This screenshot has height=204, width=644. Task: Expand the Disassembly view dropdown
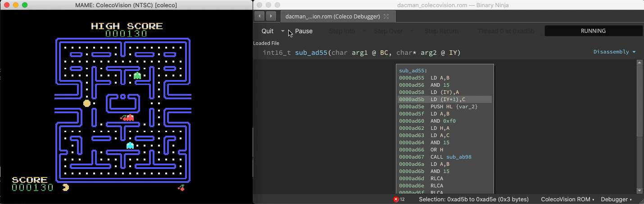[x=614, y=52]
